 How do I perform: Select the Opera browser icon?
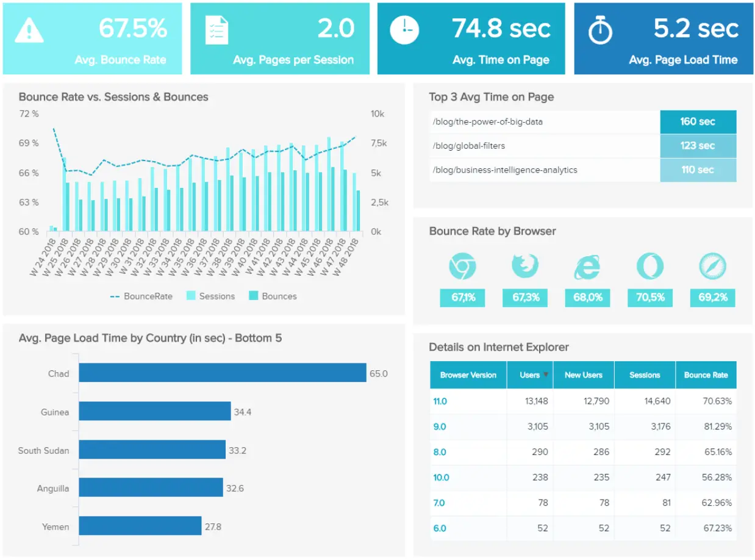point(650,265)
